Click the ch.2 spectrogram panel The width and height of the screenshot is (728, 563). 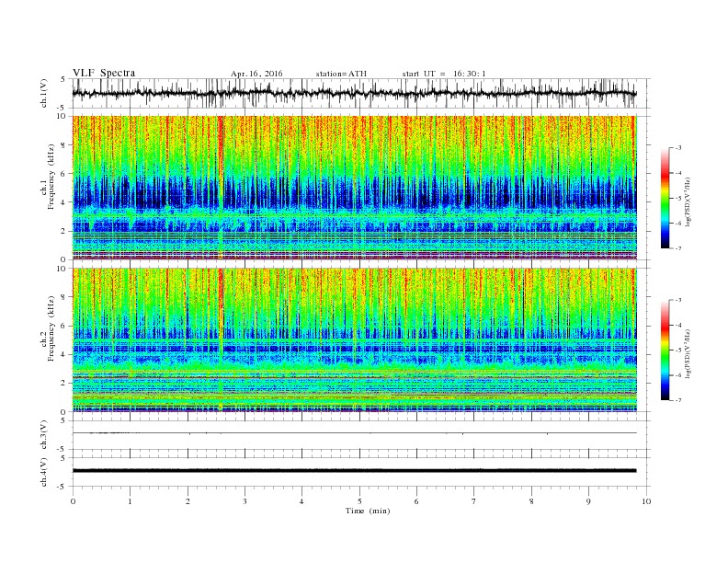354,340
